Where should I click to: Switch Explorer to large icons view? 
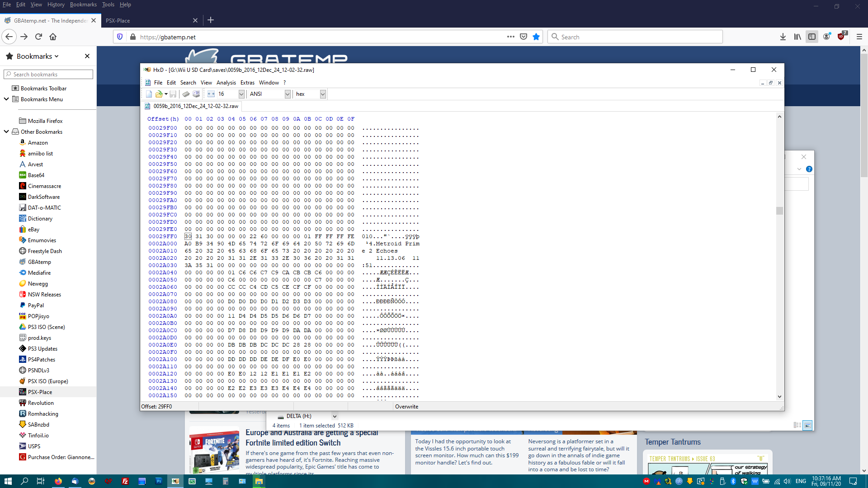tap(807, 425)
